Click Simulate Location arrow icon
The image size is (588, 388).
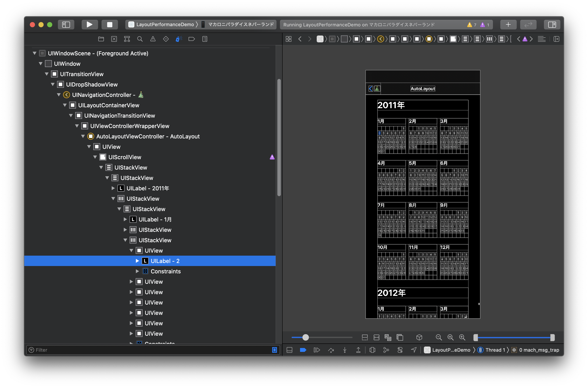(414, 350)
